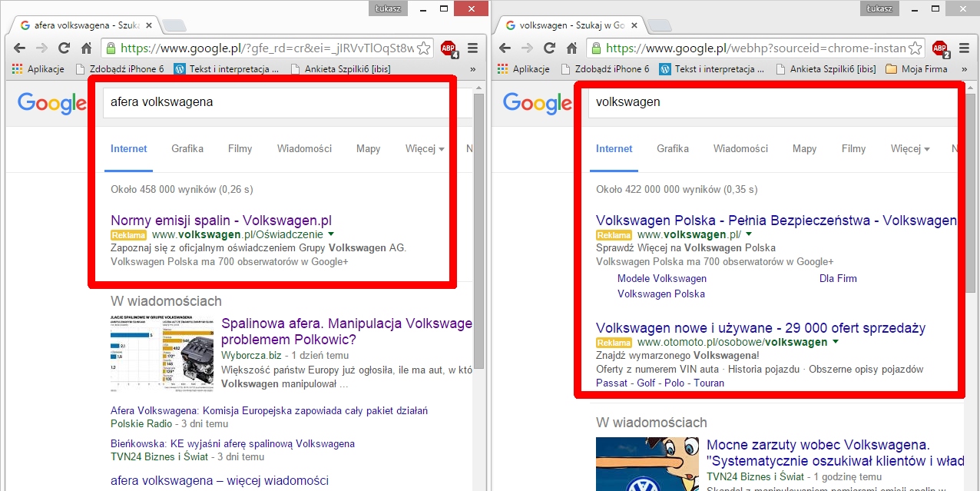Open Aplikacje shortcut in right bookmarks bar
Screen dimensions: 980x491
click(525, 68)
